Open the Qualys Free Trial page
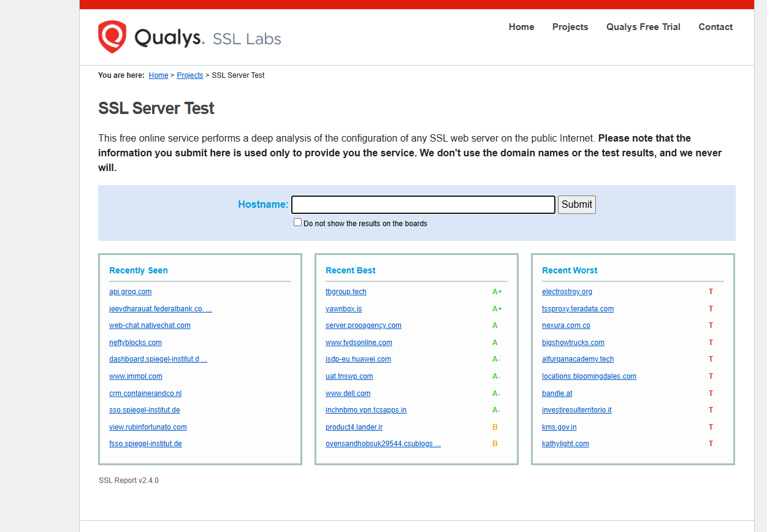Image resolution: width=767 pixels, height=532 pixels. (x=643, y=27)
